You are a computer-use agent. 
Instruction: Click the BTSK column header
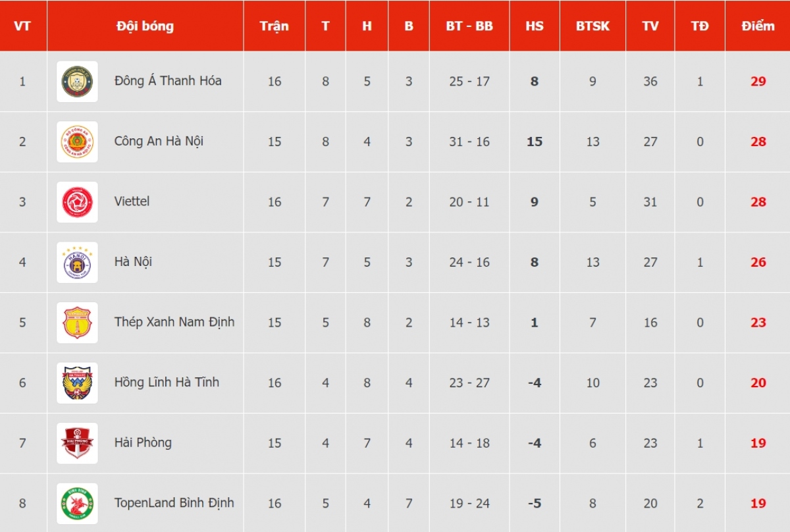(x=592, y=26)
